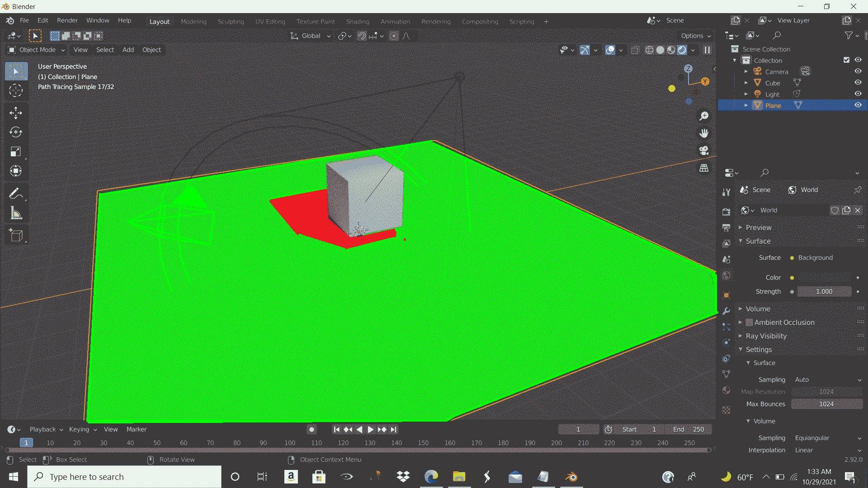Click the viewport zoom magnifier icon

[704, 116]
